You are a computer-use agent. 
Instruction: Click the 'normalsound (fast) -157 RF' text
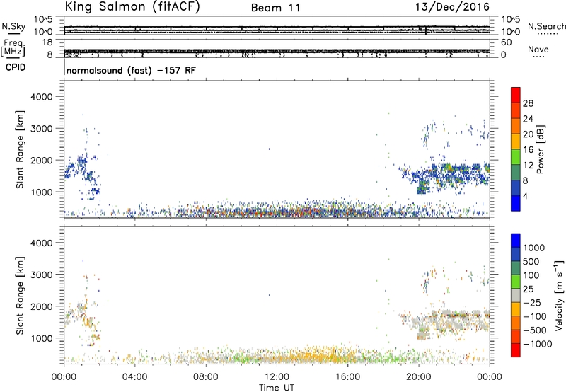(x=131, y=70)
